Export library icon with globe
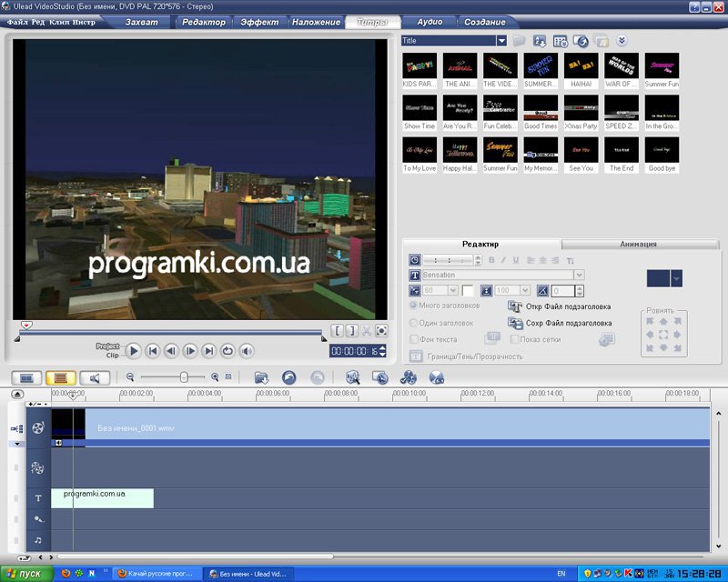Screen dimensions: 728x582 tap(581, 41)
